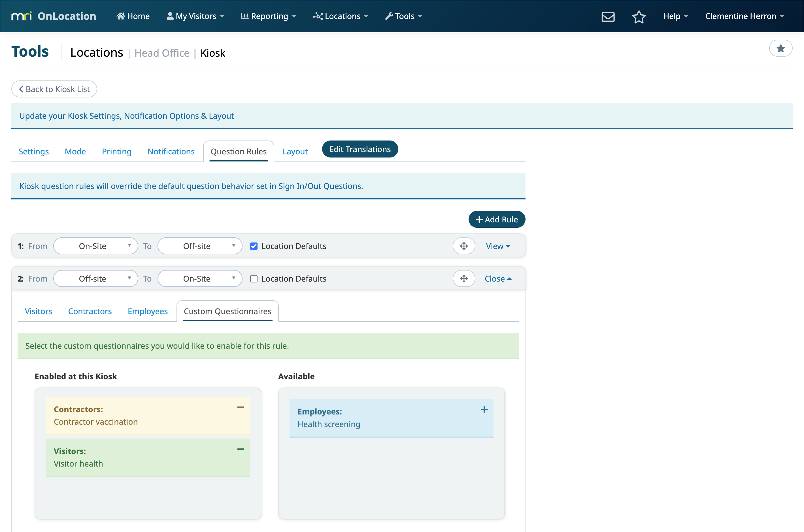The height and width of the screenshot is (532, 804).
Task: Add Health screening questionnaire with plus icon
Action: point(484,410)
